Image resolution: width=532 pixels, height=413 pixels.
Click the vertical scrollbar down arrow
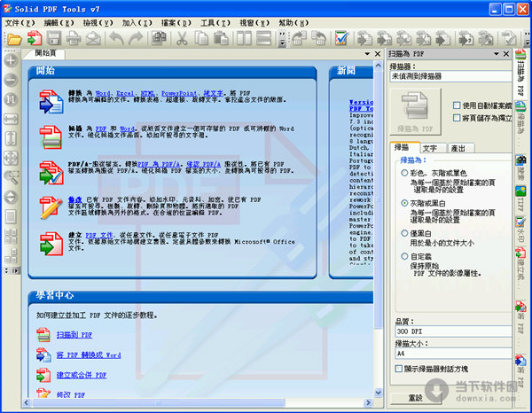coord(379,393)
